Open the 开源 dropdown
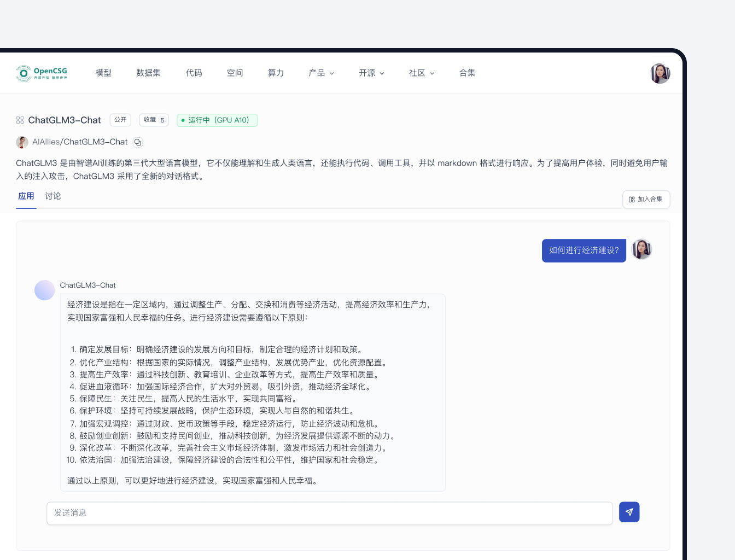Image resolution: width=735 pixels, height=560 pixels. pyautogui.click(x=372, y=73)
